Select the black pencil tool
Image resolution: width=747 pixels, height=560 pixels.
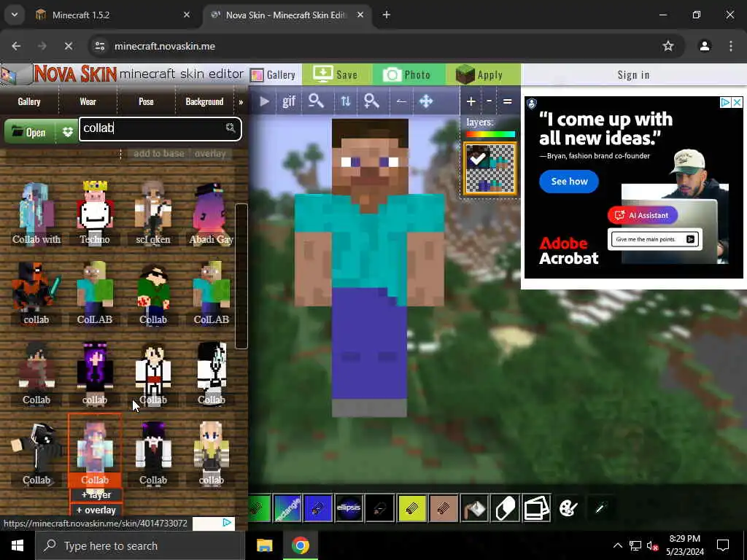click(x=380, y=508)
